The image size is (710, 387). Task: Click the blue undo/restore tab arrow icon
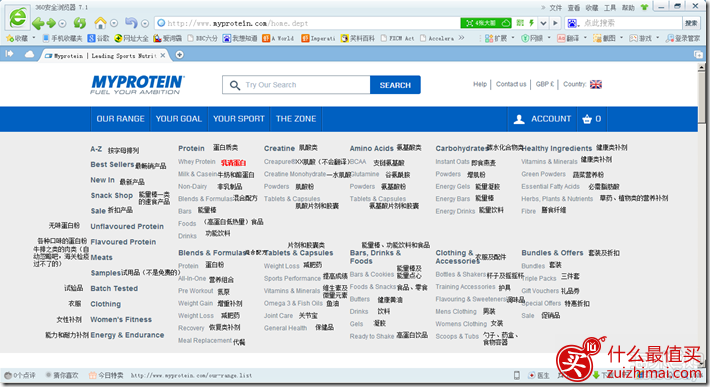click(x=131, y=23)
